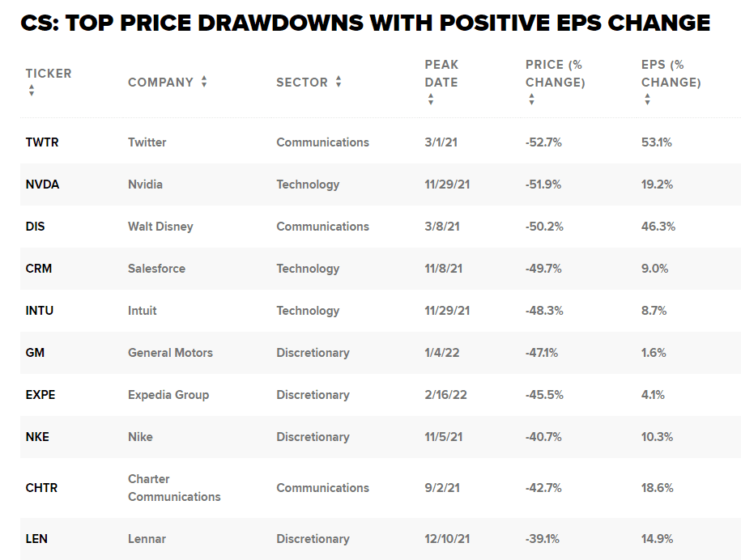This screenshot has height=560, width=741.
Task: Click the Company column header label
Action: tap(160, 82)
